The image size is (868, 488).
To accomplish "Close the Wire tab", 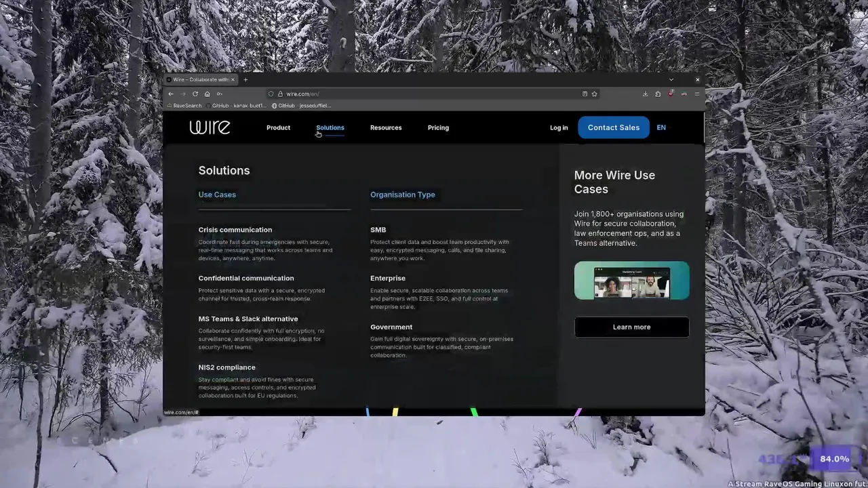I will pos(233,79).
